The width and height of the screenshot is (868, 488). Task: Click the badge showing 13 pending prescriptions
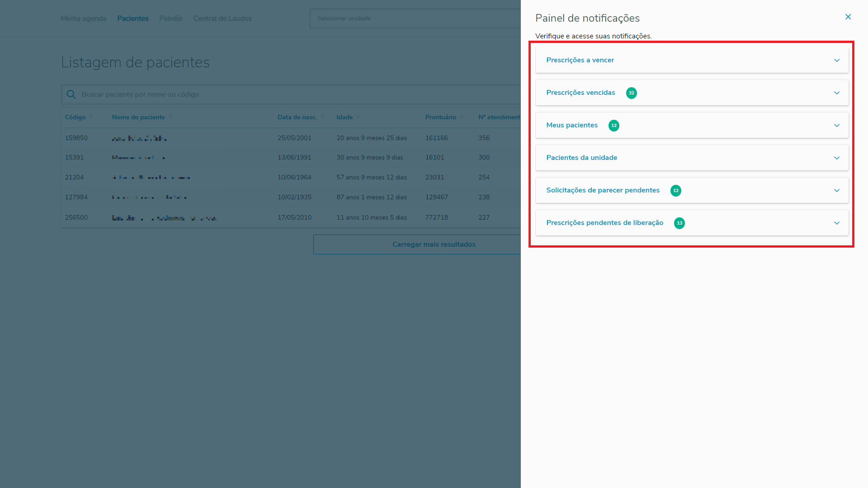pos(679,223)
